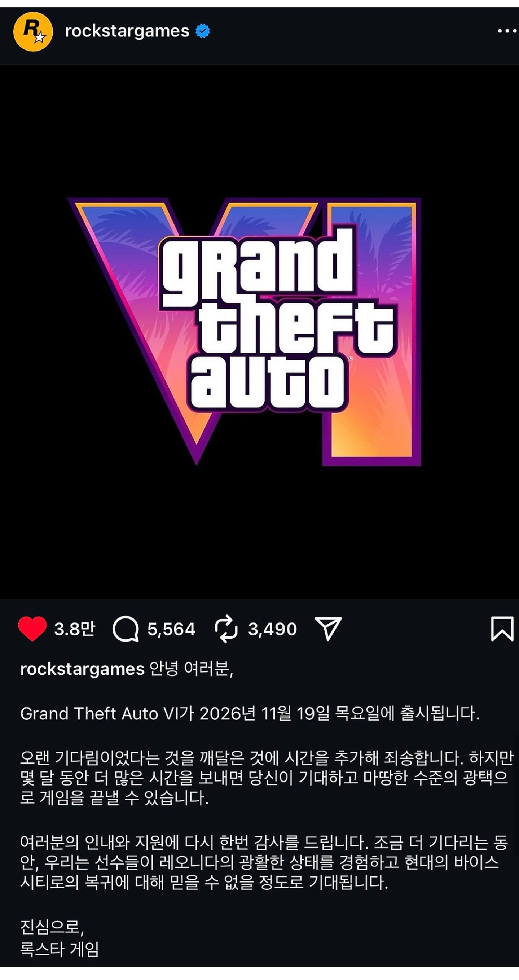Tap the 3,490 repost count

click(x=272, y=629)
